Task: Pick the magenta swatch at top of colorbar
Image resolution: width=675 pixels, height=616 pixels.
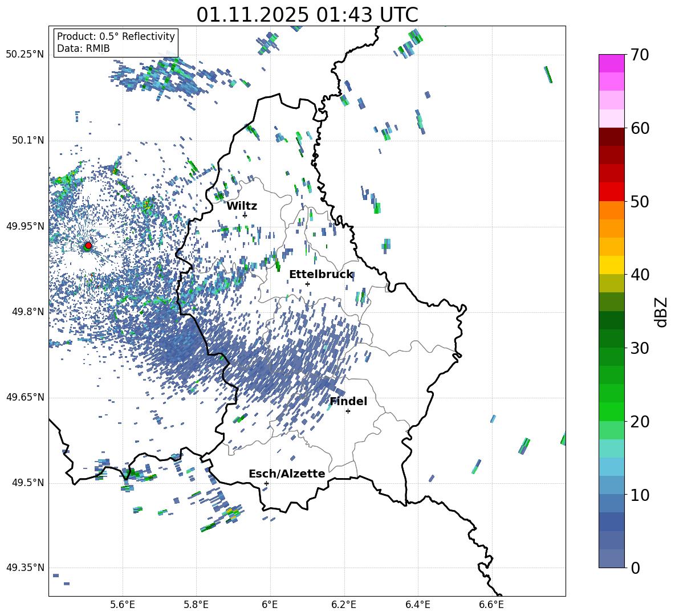Action: tap(612, 63)
